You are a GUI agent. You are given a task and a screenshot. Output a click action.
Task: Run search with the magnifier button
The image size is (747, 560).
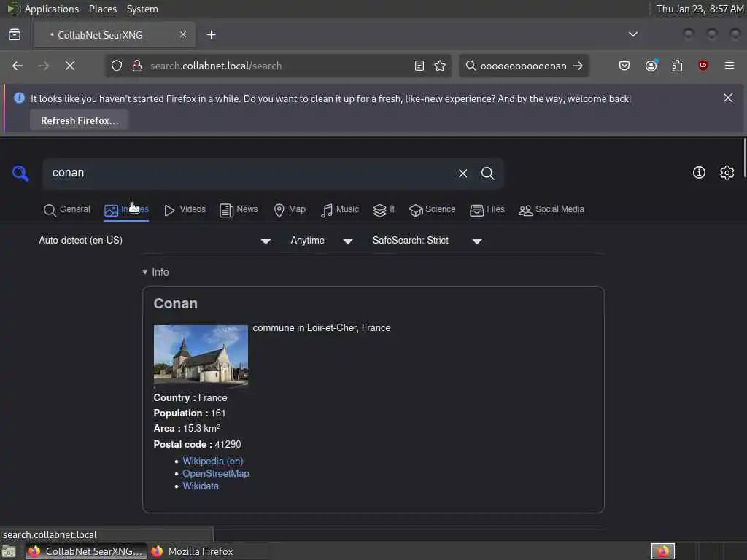[x=487, y=174]
